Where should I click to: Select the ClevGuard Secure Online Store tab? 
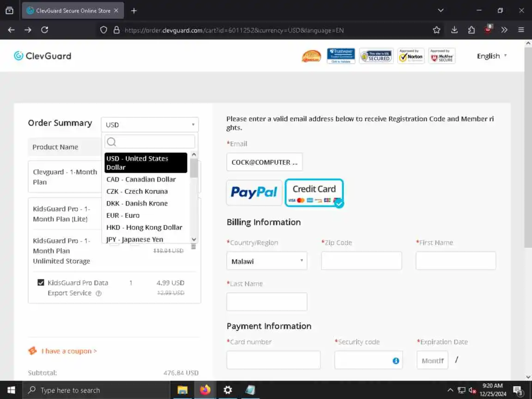pos(73,11)
